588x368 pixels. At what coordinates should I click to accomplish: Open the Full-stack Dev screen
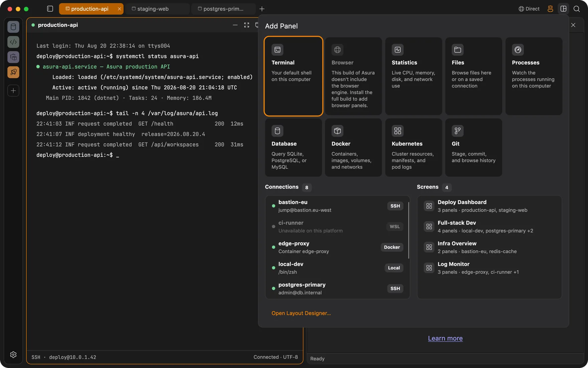pos(489,227)
